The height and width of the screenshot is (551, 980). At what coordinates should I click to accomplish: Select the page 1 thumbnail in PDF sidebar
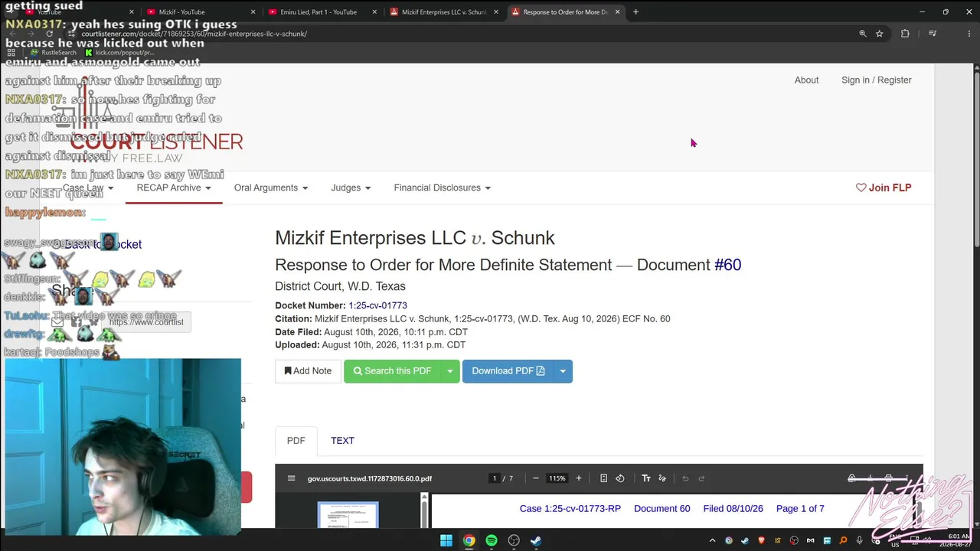click(x=348, y=514)
